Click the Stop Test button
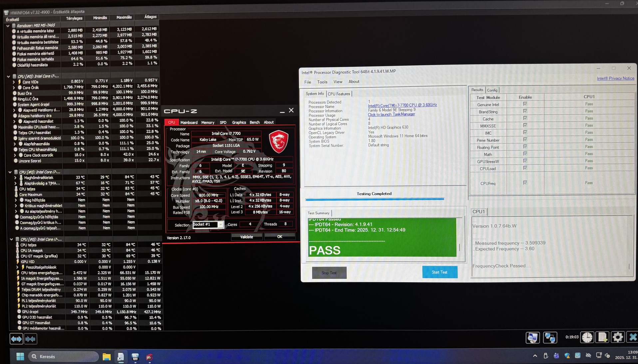638x364 pixels. [329, 273]
